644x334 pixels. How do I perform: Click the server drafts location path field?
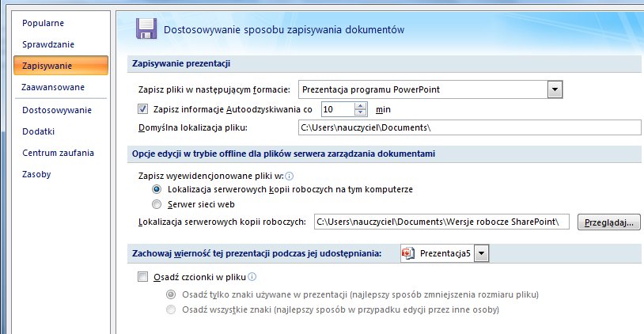441,222
